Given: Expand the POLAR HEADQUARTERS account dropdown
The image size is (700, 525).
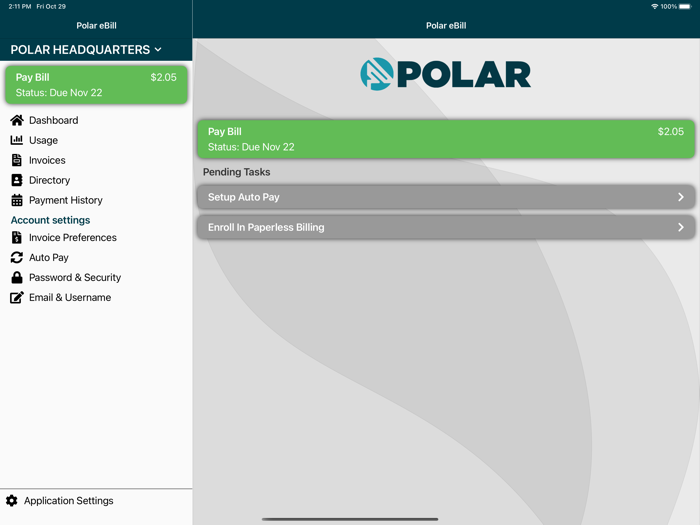Looking at the screenshot, I should pos(86,50).
